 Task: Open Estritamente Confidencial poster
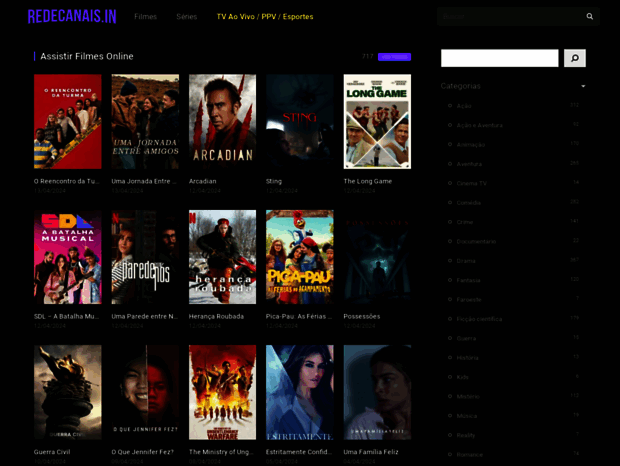click(x=300, y=392)
